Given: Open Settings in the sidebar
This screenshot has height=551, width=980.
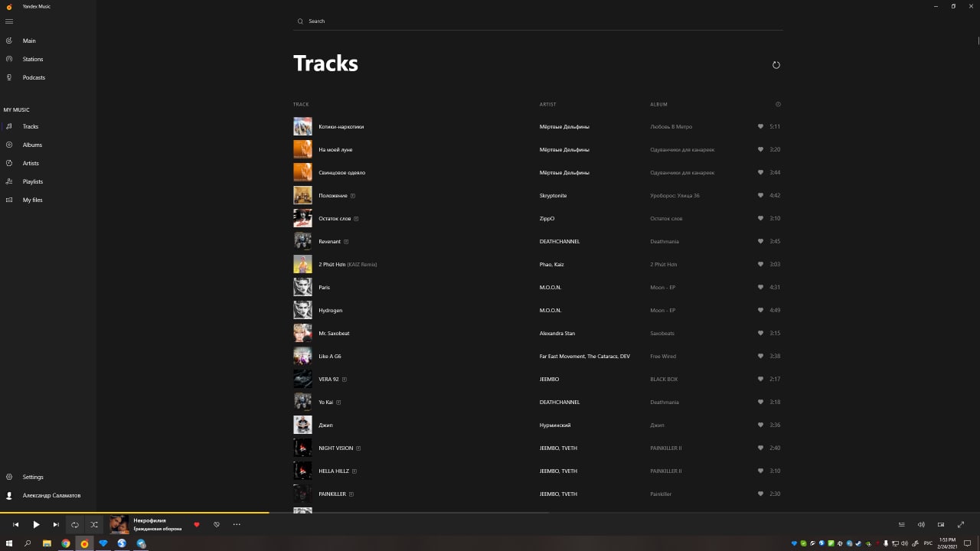Looking at the screenshot, I should [x=33, y=477].
